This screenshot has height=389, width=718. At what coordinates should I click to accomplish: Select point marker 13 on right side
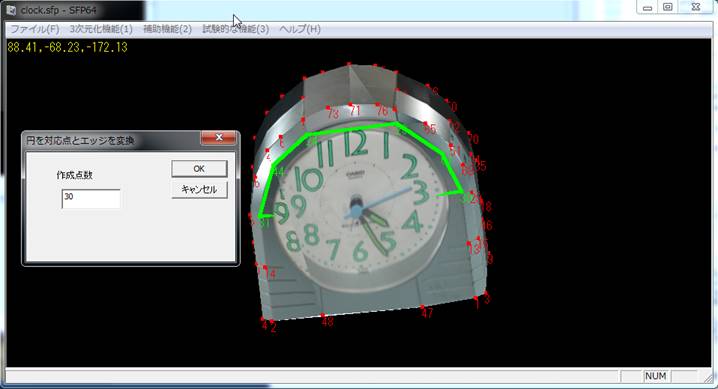click(473, 249)
